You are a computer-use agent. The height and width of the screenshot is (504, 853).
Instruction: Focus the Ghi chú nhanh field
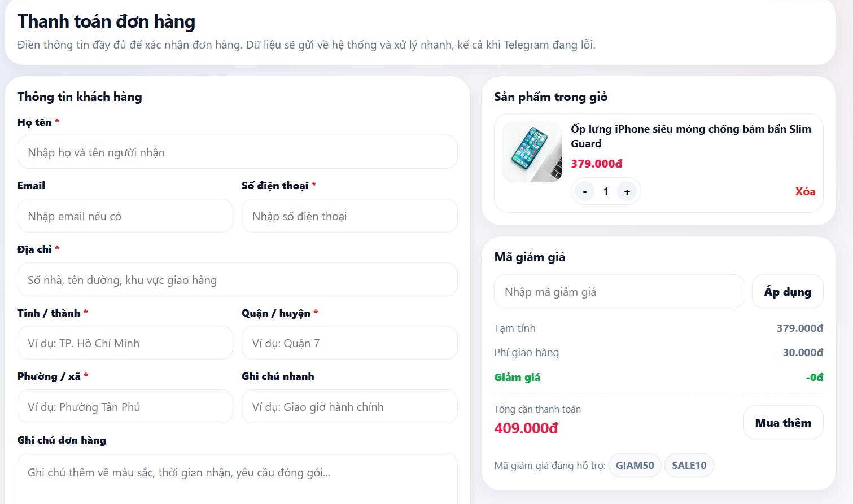click(349, 406)
